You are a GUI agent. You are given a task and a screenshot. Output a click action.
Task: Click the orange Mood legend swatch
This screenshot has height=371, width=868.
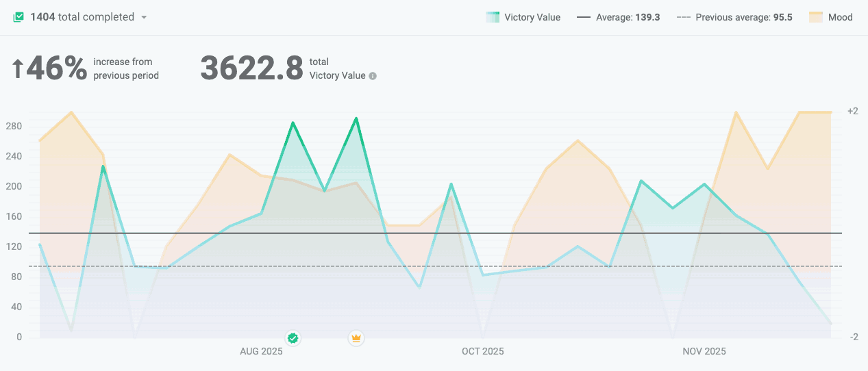[x=815, y=18]
